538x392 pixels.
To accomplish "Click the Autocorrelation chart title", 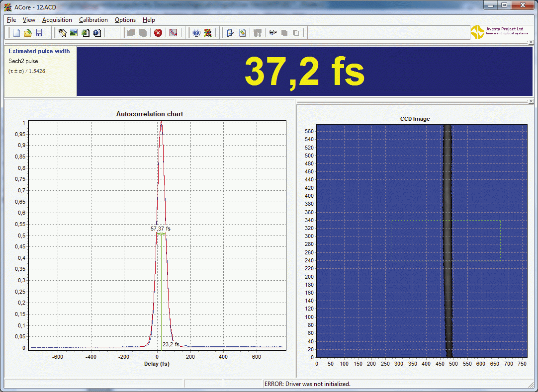I will tap(150, 114).
